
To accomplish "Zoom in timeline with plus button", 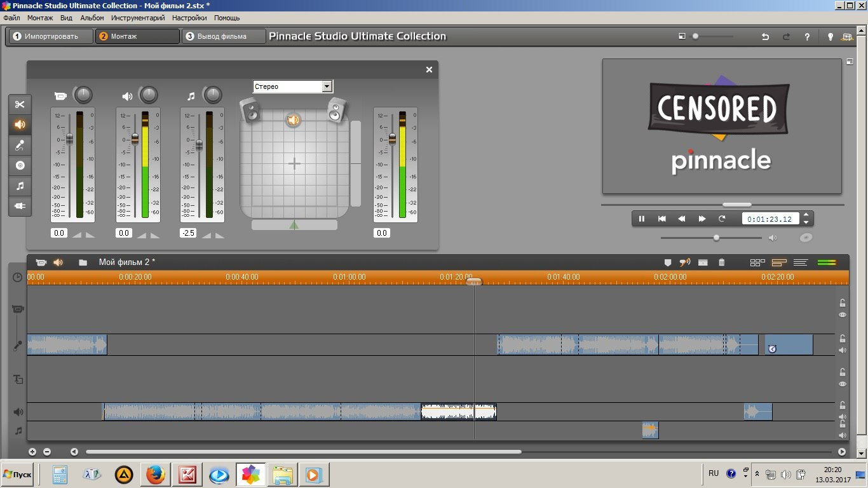I will (x=32, y=452).
